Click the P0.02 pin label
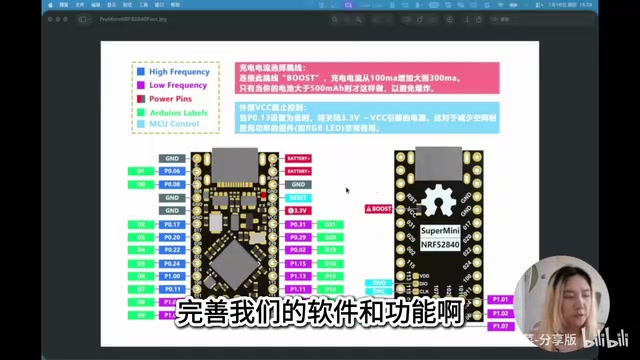 [298, 250]
